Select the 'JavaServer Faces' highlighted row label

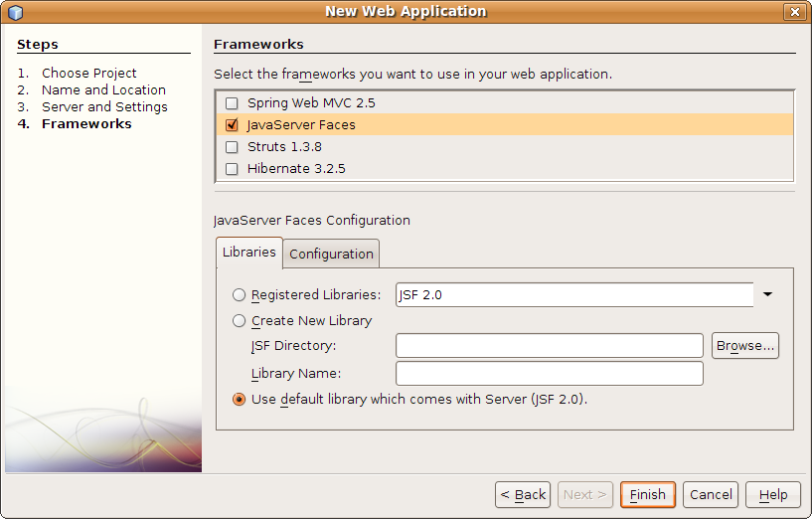(301, 125)
